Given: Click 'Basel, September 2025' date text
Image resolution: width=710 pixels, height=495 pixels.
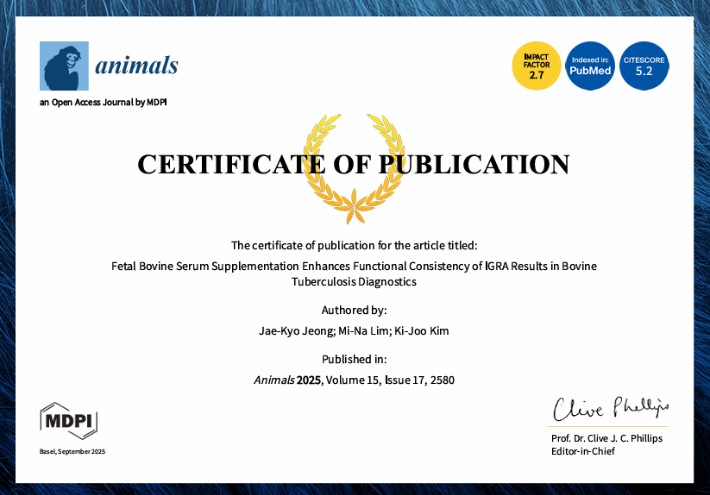Looking at the screenshot, I should point(72,452).
